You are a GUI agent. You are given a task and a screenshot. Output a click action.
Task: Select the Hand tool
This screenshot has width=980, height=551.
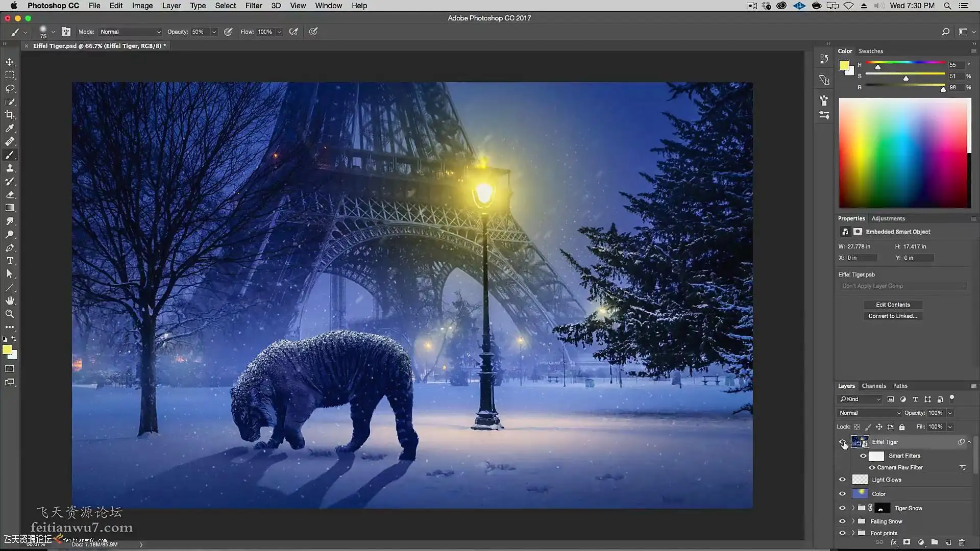coord(10,300)
